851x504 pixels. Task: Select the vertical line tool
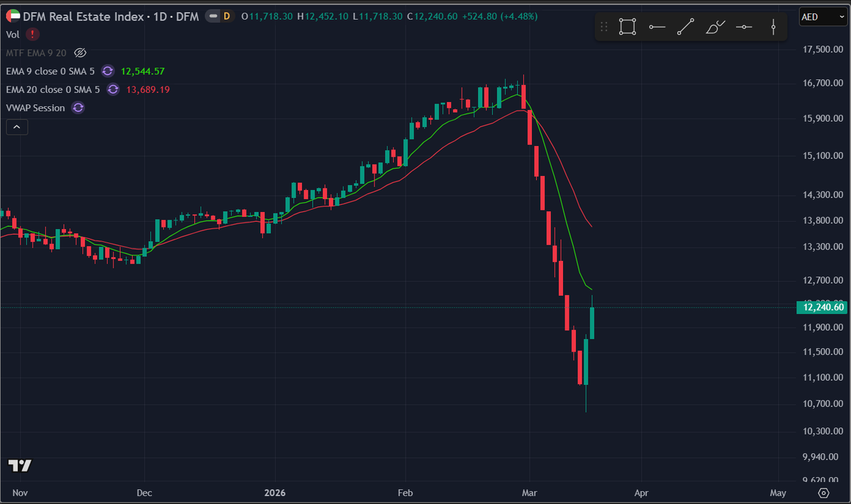click(773, 26)
